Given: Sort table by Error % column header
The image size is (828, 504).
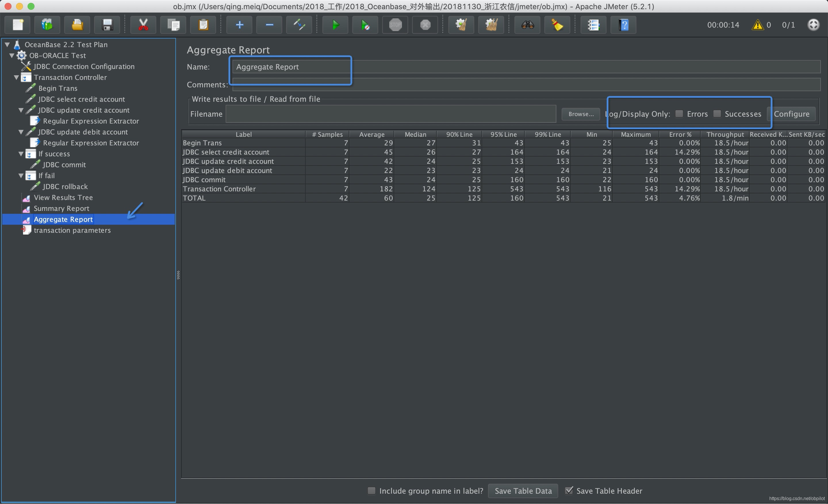Looking at the screenshot, I should coord(680,134).
